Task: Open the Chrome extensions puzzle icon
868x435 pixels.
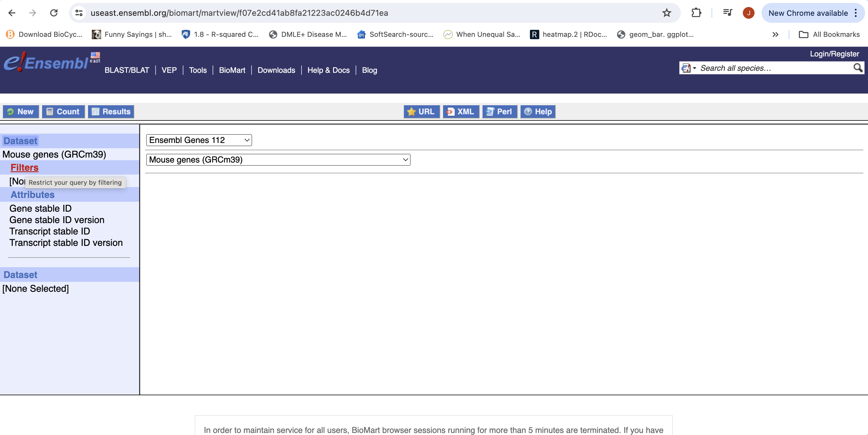Action: [x=696, y=13]
